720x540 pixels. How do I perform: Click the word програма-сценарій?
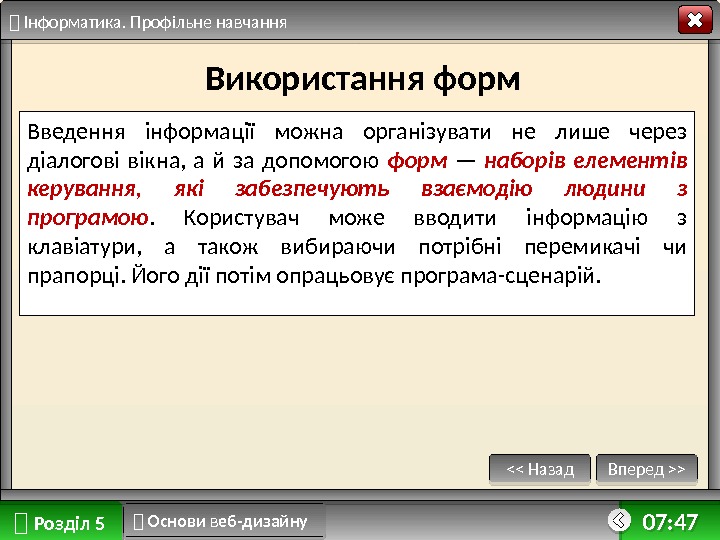point(498,276)
